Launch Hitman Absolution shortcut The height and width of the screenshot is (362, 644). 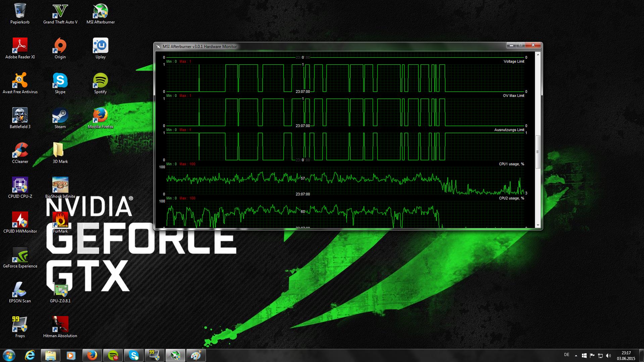point(60,328)
